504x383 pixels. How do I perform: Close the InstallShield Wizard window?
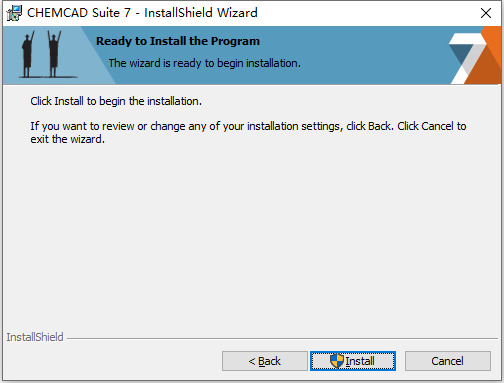(x=486, y=13)
